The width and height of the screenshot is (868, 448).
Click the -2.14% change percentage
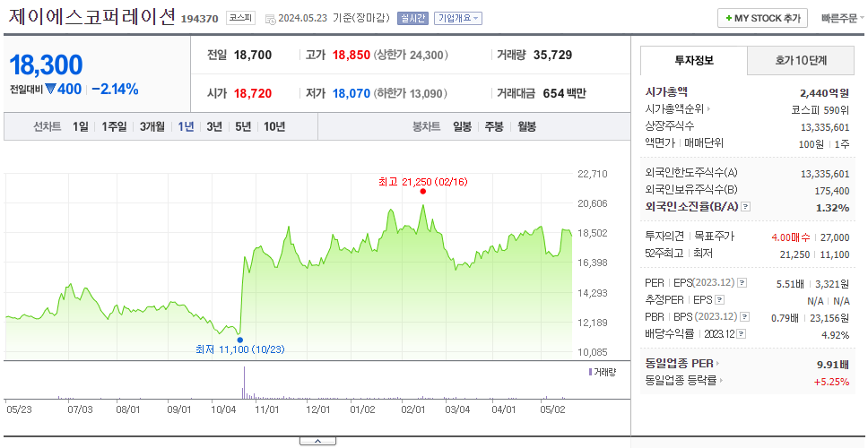pyautogui.click(x=115, y=89)
